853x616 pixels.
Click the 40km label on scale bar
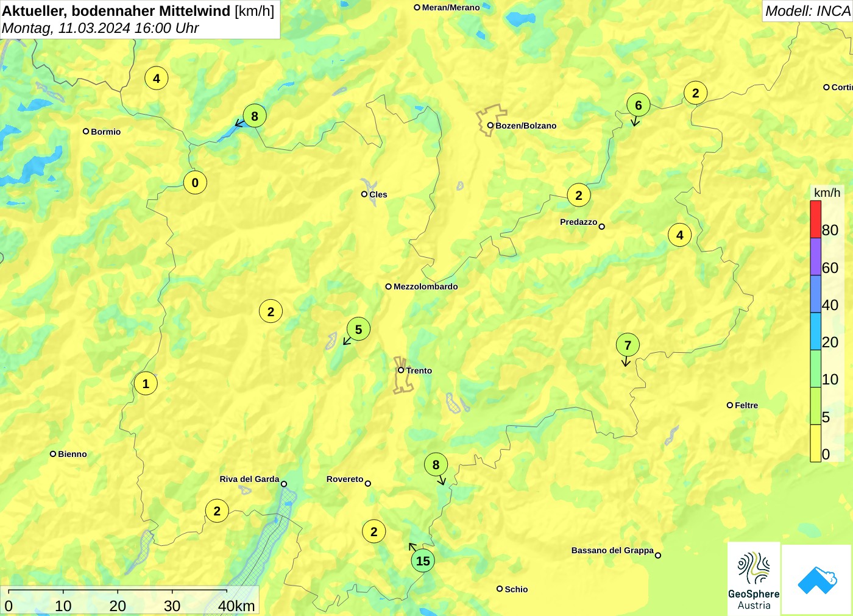pyautogui.click(x=236, y=606)
